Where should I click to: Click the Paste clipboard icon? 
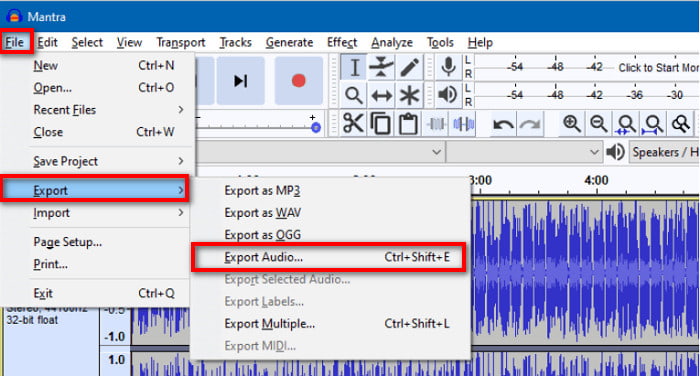tap(408, 123)
